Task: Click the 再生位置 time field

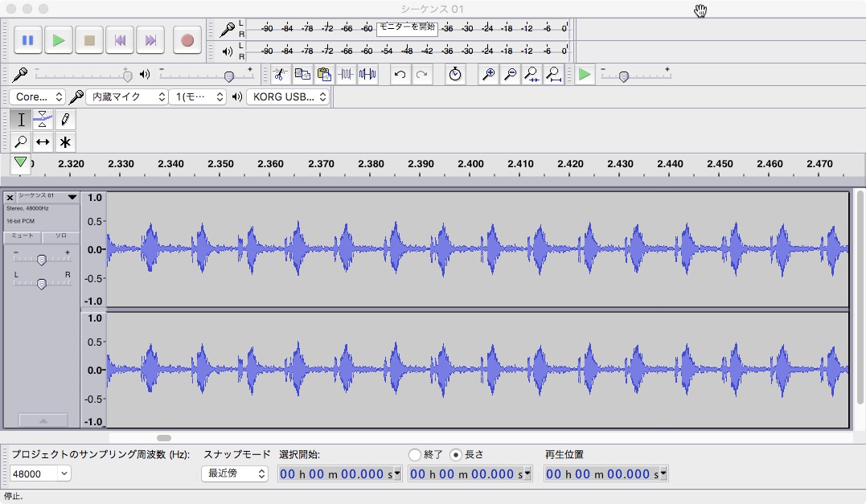Action: [x=605, y=473]
